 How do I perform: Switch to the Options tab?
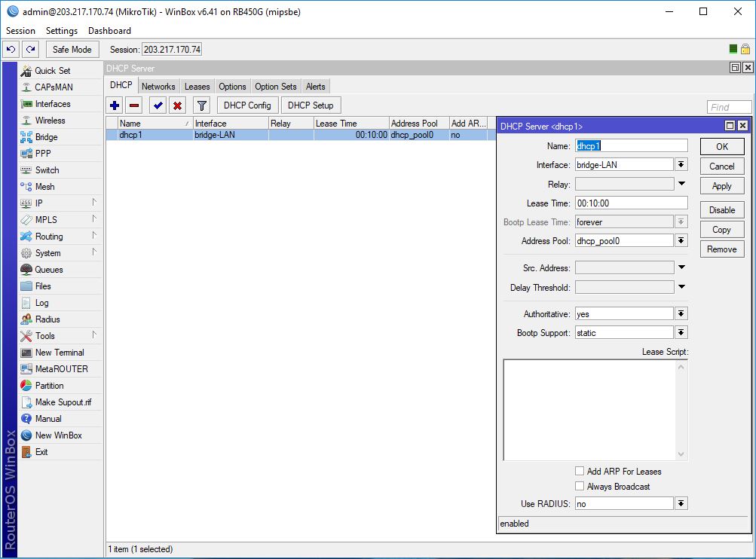click(x=232, y=87)
